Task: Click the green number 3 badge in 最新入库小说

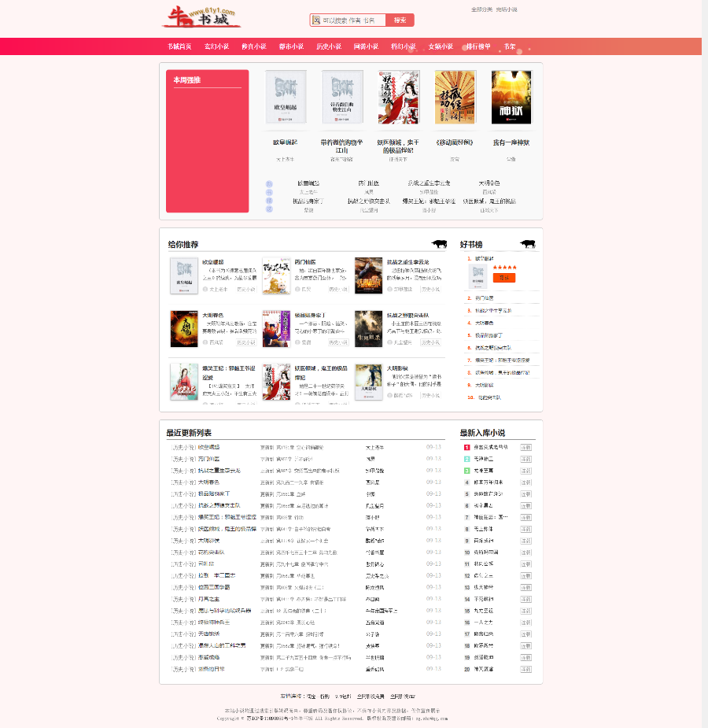Action: coord(467,471)
